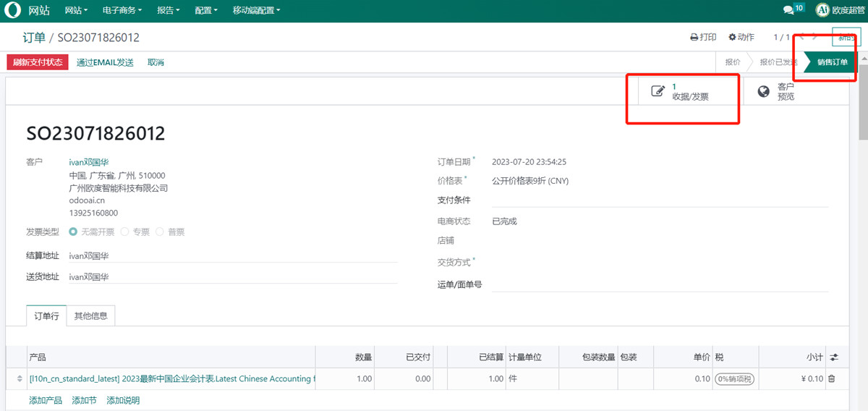Screen dimensions: 868x411
Task: Click the 运单/面单号 input field
Action: click(658, 284)
